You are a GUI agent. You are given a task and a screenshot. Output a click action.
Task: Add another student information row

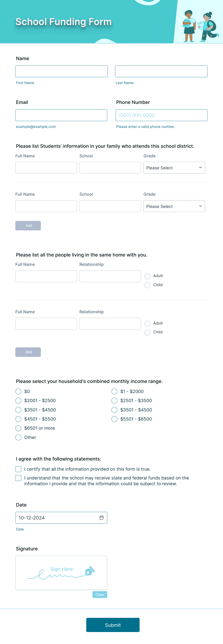28,226
